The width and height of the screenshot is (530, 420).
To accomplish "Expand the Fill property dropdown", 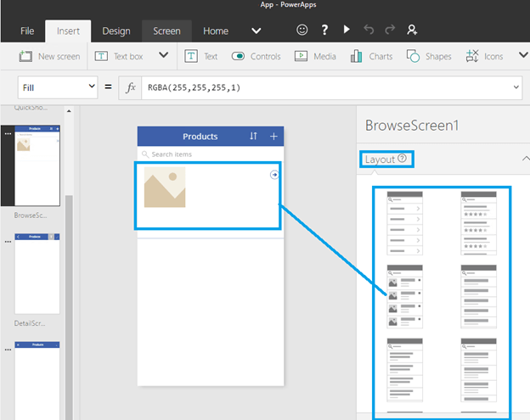I will [92, 87].
